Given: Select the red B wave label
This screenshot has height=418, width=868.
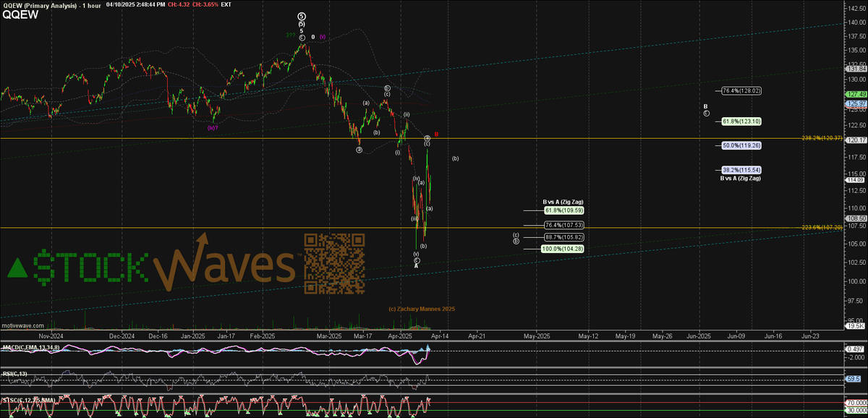Looking at the screenshot, I should click(437, 135).
